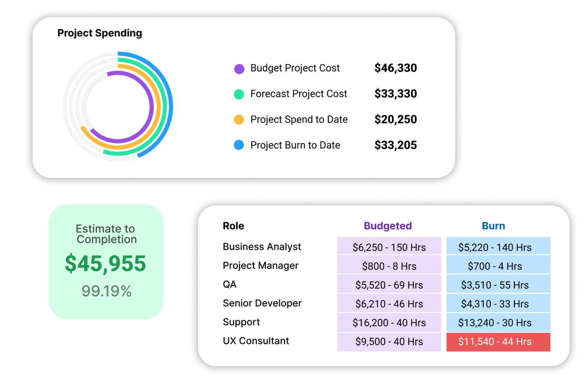Click the $33,330 forecast value

point(396,94)
